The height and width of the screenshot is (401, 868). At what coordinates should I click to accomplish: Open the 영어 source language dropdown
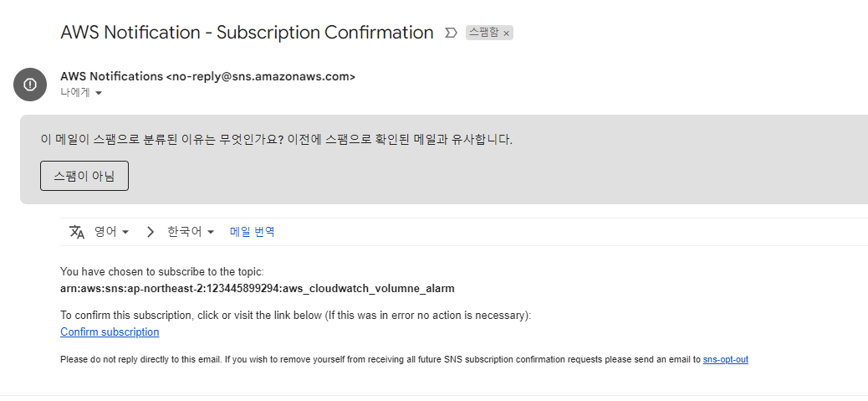111,232
